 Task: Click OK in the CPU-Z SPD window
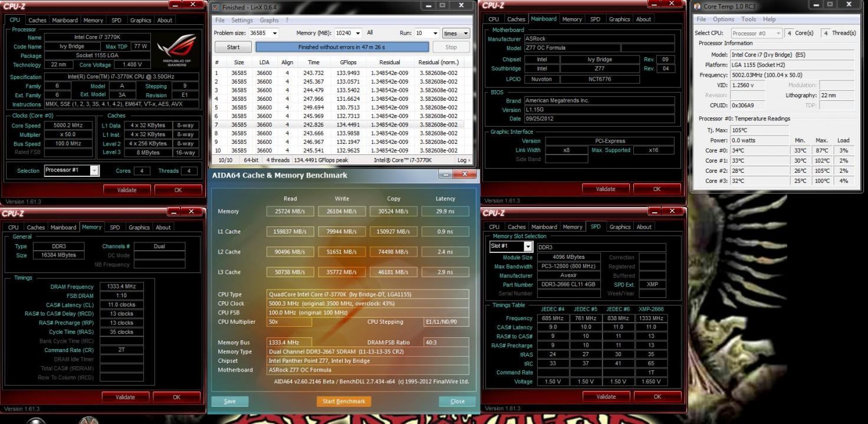[657, 397]
